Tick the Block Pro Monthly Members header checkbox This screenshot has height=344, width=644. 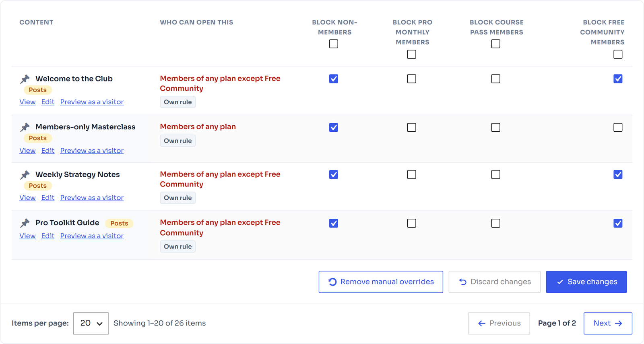pos(411,54)
